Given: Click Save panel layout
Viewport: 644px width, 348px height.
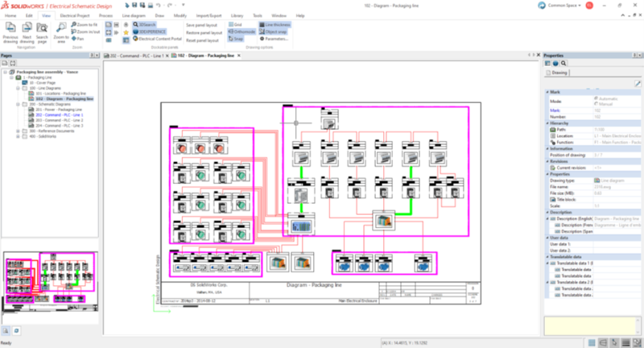Looking at the screenshot, I should coord(202,25).
